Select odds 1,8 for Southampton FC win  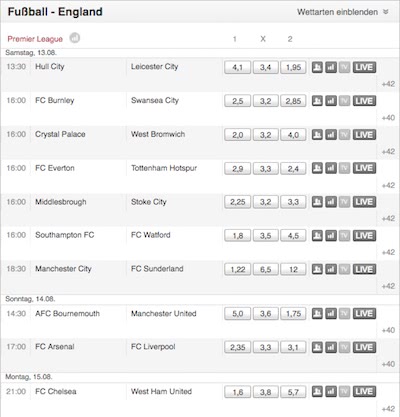pos(237,236)
